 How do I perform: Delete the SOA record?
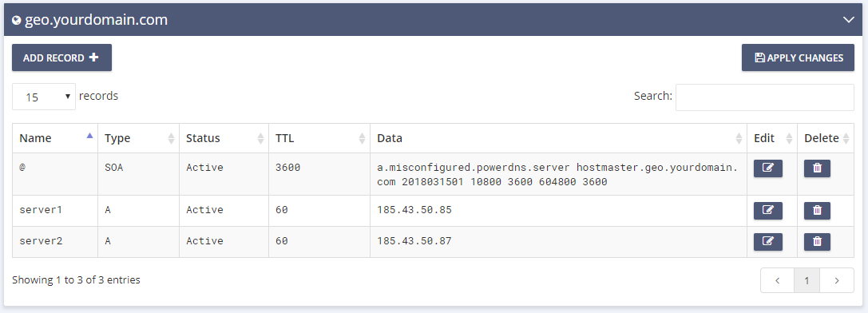(817, 168)
